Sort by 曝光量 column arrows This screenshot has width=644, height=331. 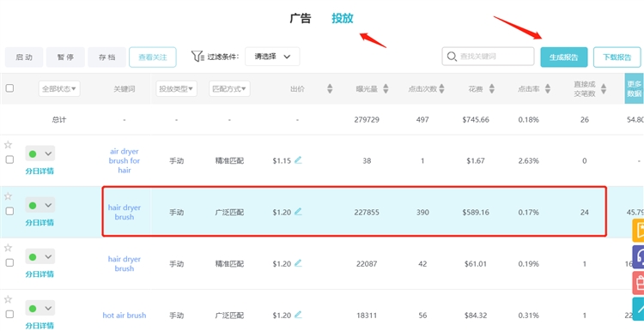click(386, 88)
